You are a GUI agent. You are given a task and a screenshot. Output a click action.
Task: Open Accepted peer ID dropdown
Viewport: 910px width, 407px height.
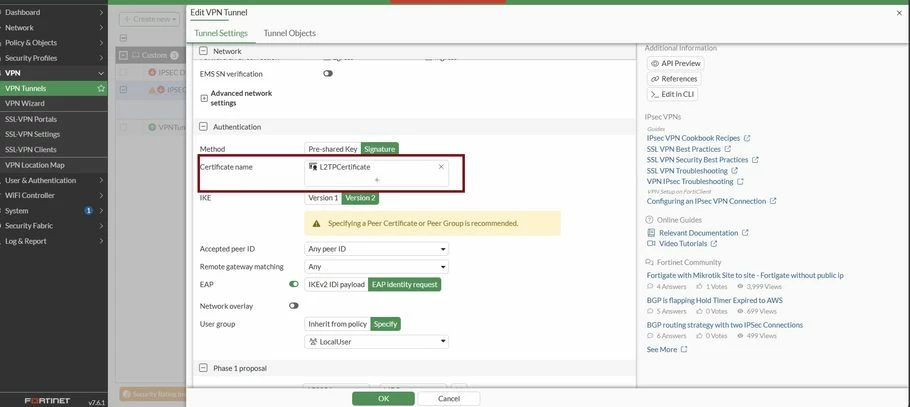point(377,249)
